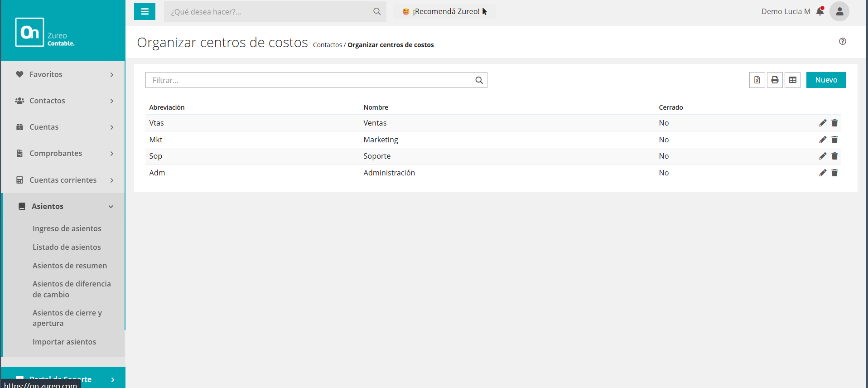Click the ¡Recomendá Zureo! link
Image resolution: width=868 pixels, height=388 pixels.
click(x=445, y=11)
